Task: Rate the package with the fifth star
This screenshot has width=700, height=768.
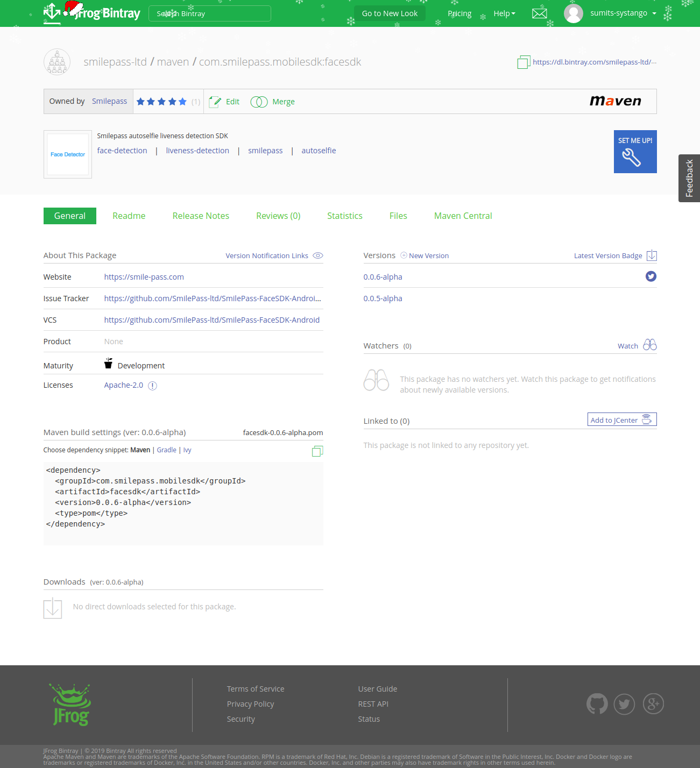Action: [x=182, y=102]
